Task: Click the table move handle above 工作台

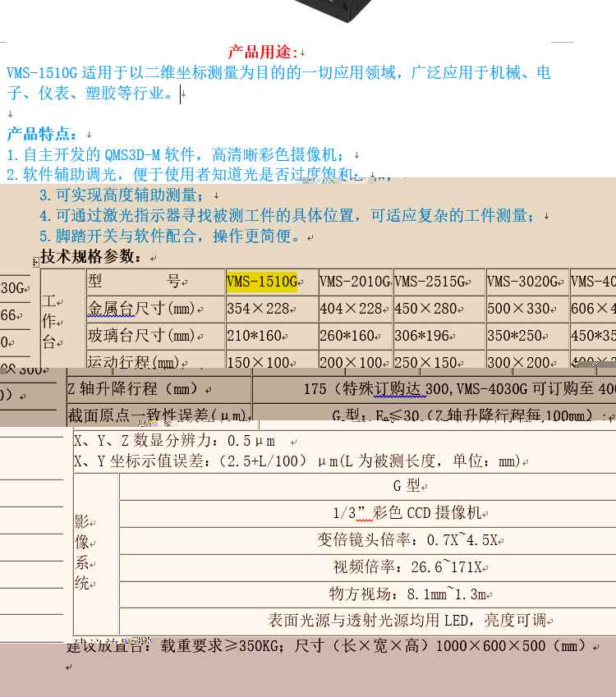Action: [x=35, y=262]
